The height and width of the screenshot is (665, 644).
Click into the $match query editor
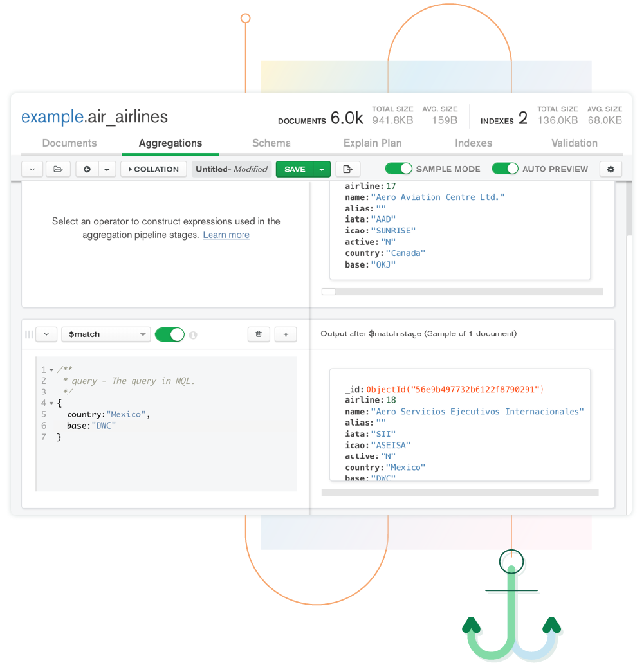pos(166,424)
